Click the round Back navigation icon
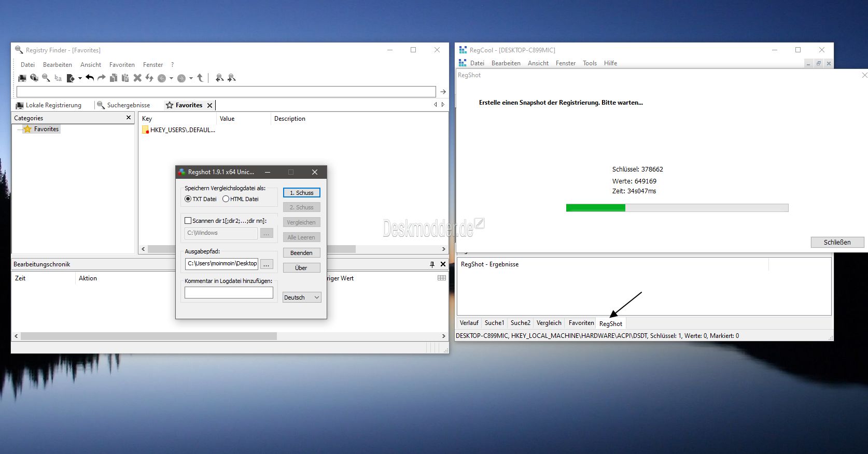The image size is (868, 454). coord(162,78)
